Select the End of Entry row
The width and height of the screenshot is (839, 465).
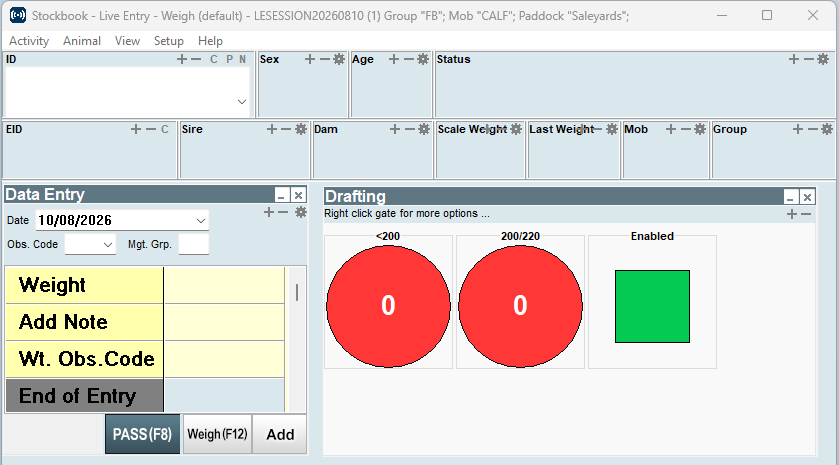click(x=84, y=396)
